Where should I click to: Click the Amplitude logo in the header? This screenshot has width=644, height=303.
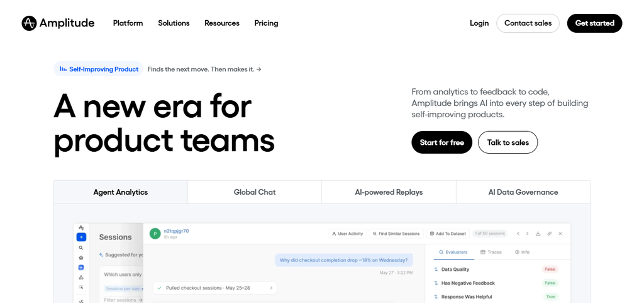(x=58, y=23)
